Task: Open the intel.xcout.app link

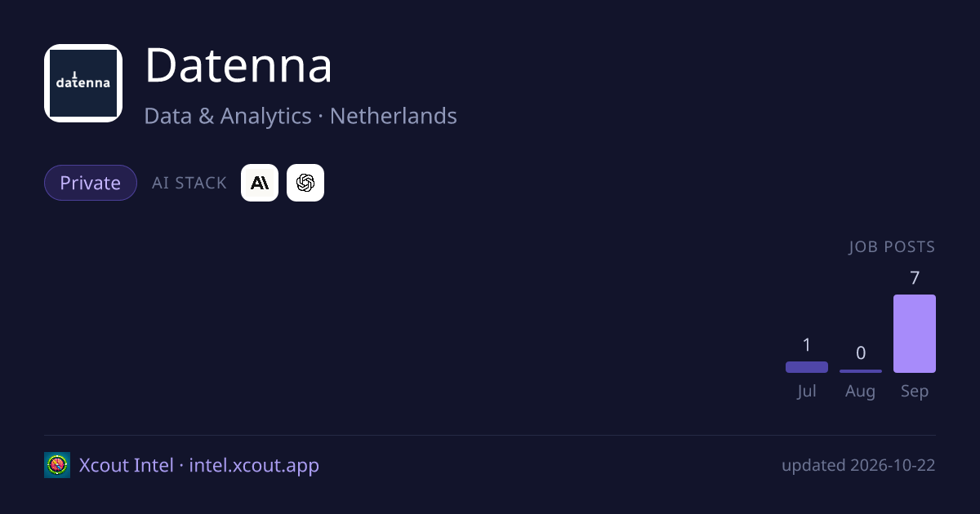Action: tap(254, 465)
